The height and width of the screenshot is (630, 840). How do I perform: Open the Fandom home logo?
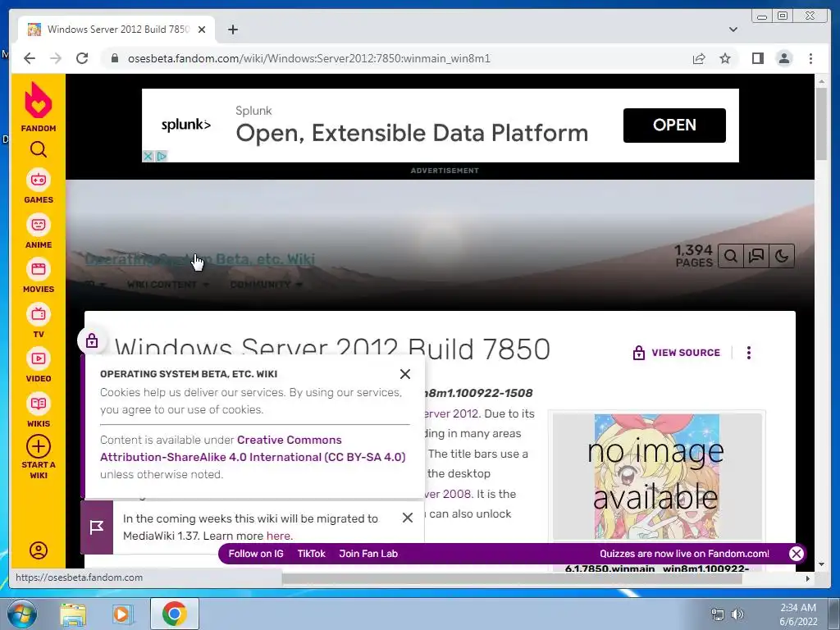[x=38, y=107]
